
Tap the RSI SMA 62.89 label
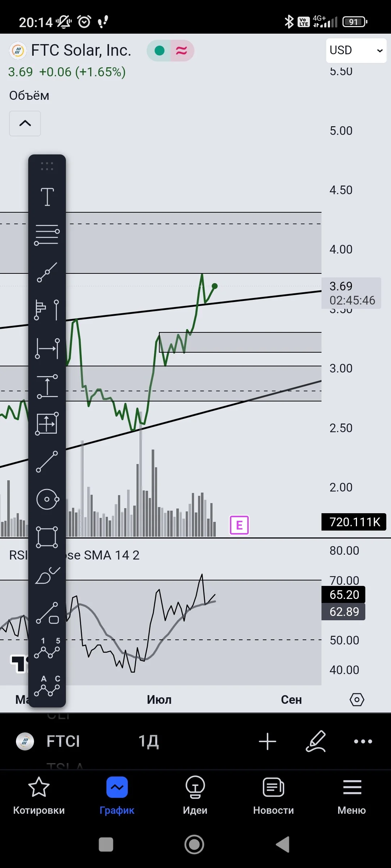pos(343,612)
